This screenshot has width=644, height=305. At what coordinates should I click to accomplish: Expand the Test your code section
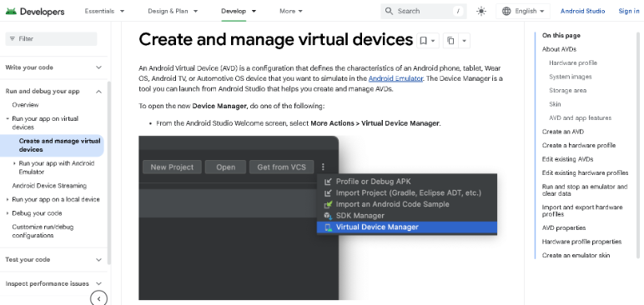click(x=53, y=259)
